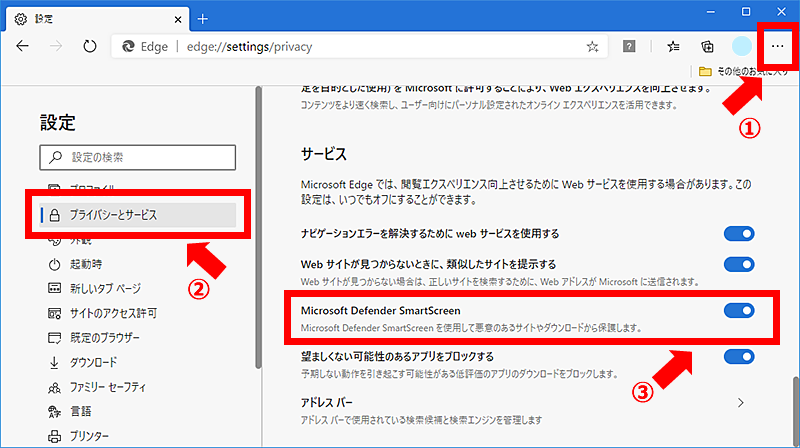800x448 pixels.
Task: Disable 望ましくない可能性のあるアプリをブロックする switch
Action: pyautogui.click(x=739, y=356)
